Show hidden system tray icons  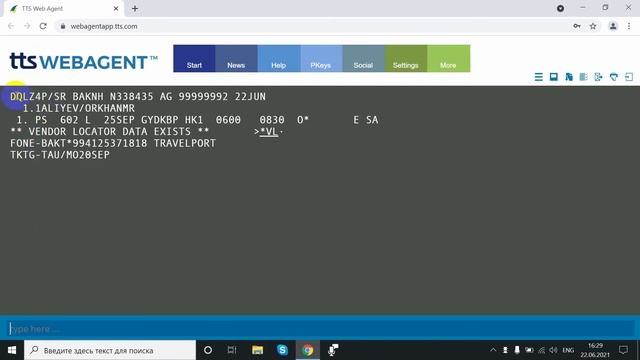tap(493, 350)
